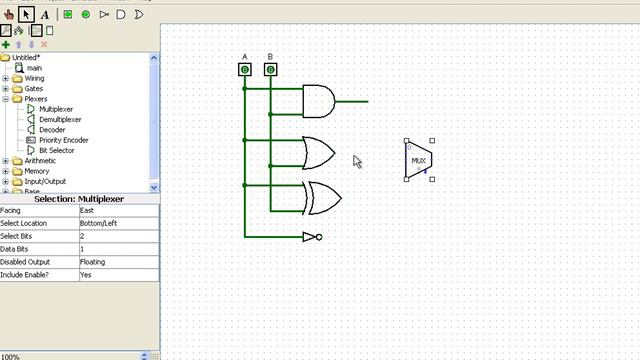The width and height of the screenshot is (640, 360).
Task: Expand the Input/Output library folder
Action: (x=5, y=181)
